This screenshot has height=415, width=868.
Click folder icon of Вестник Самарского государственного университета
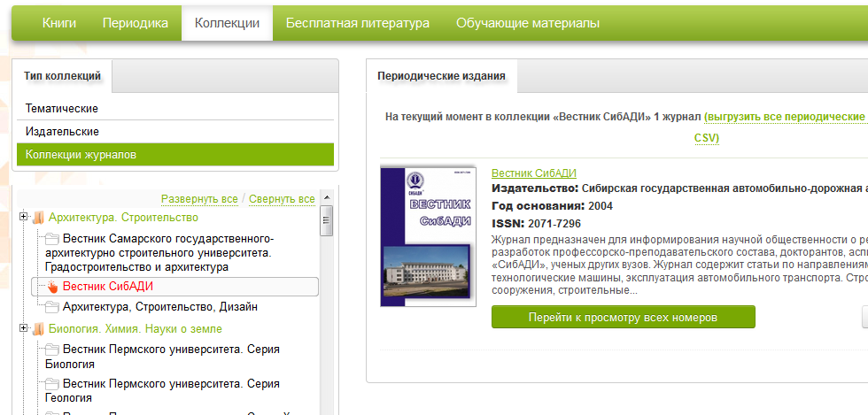[52, 239]
